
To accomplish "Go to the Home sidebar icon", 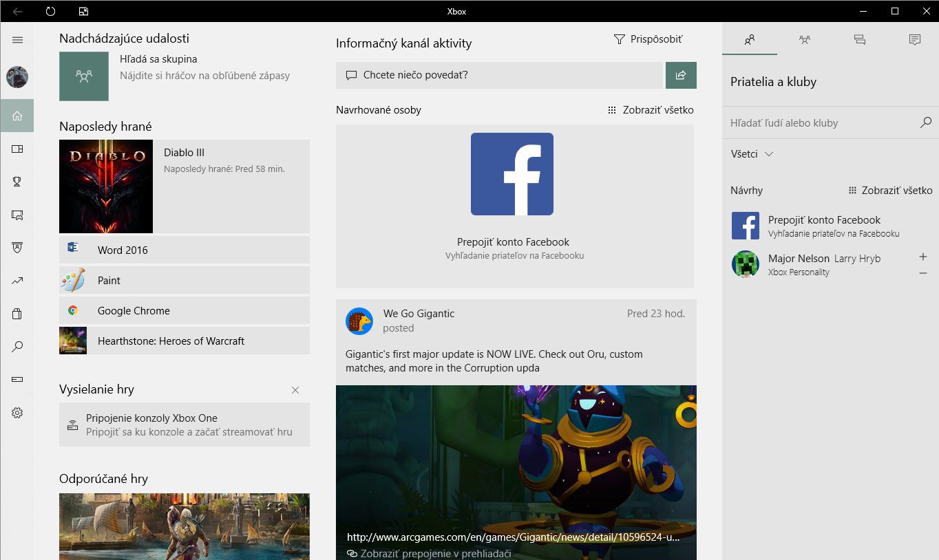I will [17, 116].
